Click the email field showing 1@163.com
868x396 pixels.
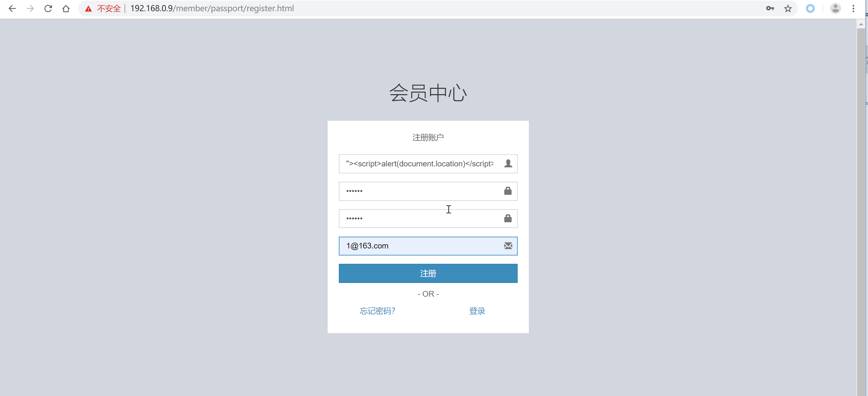415,246
